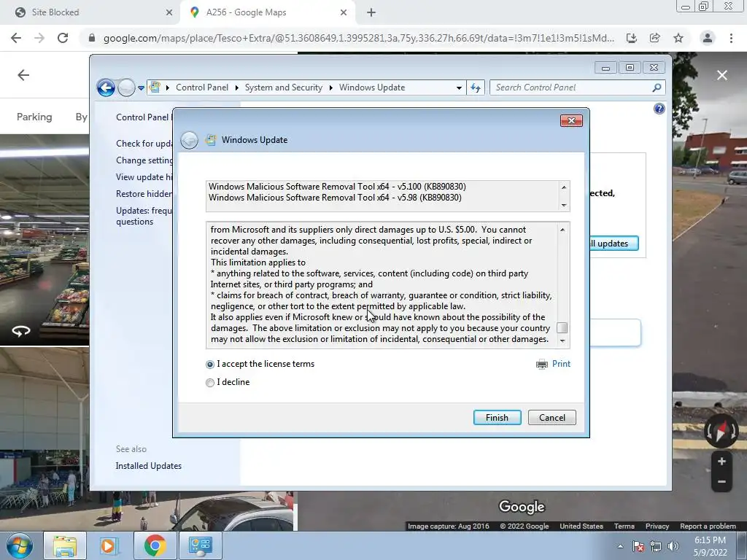Click Chrome's back navigation arrow
Screen dimensions: 747x560
[16, 38]
